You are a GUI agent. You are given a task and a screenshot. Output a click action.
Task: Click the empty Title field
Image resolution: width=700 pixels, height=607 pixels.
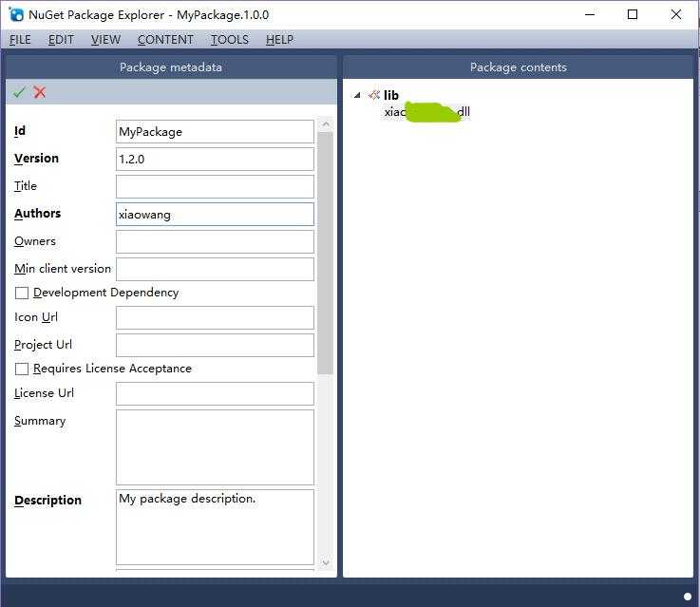(x=215, y=186)
